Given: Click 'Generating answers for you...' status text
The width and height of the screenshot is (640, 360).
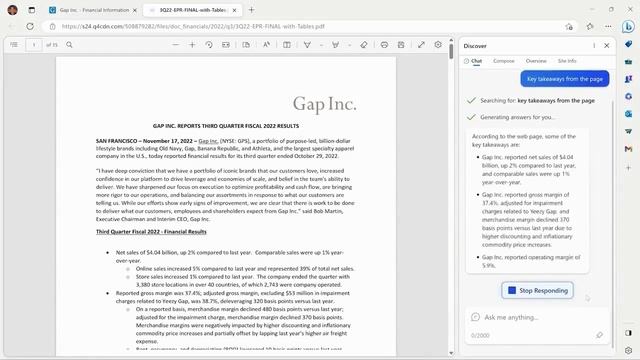Looking at the screenshot, I should 518,117.
